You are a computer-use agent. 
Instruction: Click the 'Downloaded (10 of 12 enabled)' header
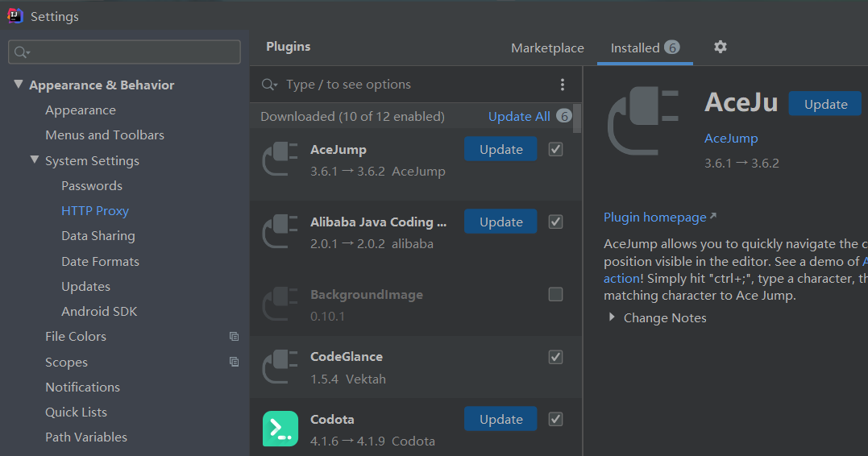coord(353,117)
